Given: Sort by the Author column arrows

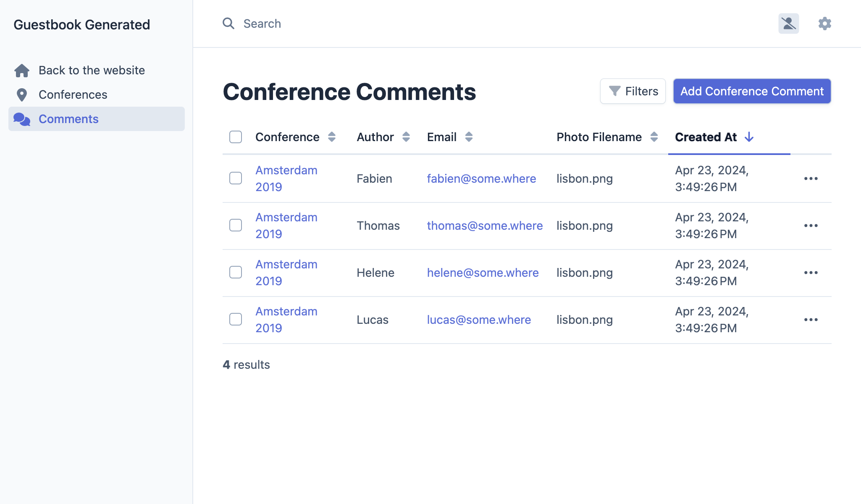Looking at the screenshot, I should pos(406,137).
